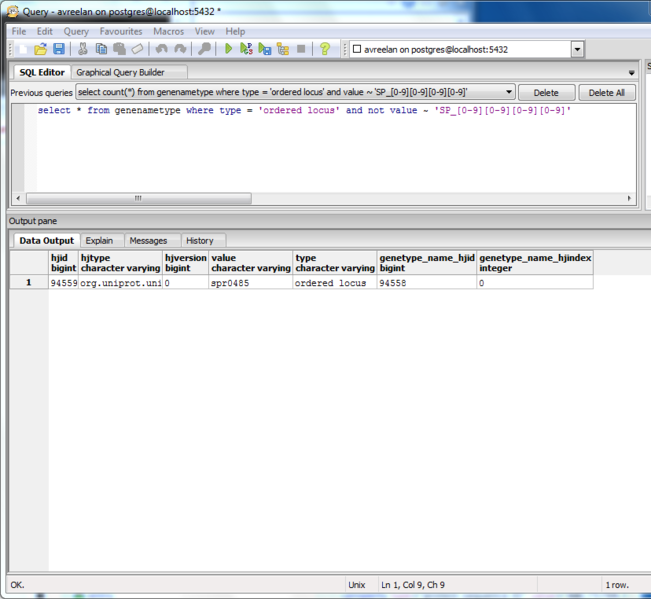The height and width of the screenshot is (599, 651).
Task: Click the Explain query icon
Action: point(283,49)
